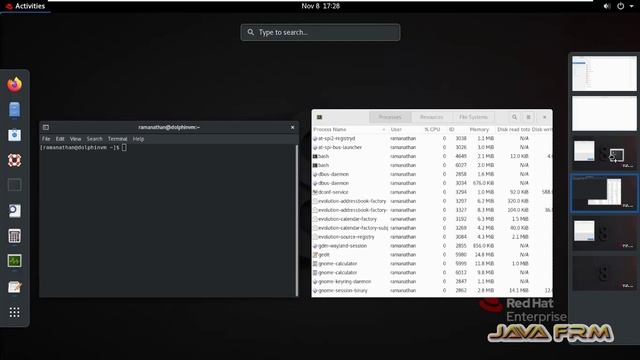
Task: Launch Firefox from the dash
Action: tap(14, 84)
